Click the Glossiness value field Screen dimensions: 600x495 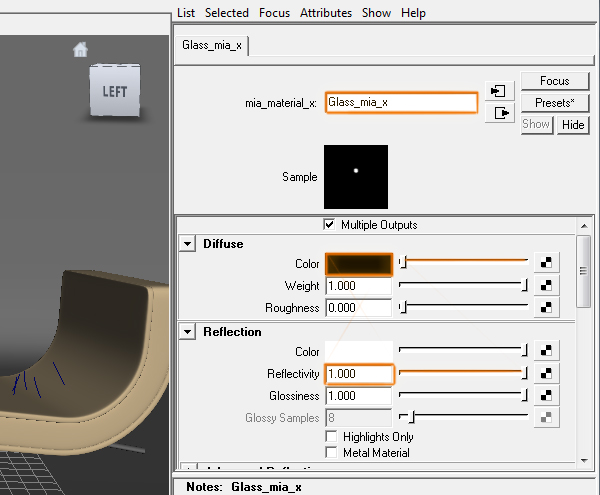click(359, 396)
